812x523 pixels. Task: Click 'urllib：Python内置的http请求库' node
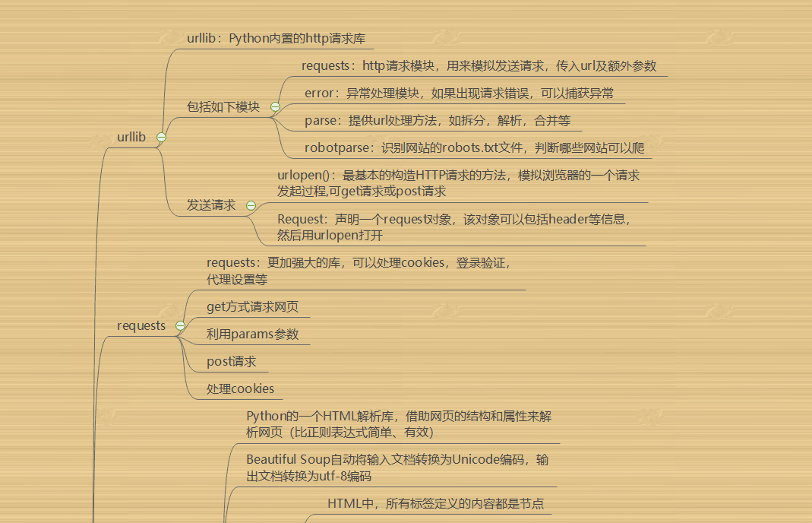(276, 38)
